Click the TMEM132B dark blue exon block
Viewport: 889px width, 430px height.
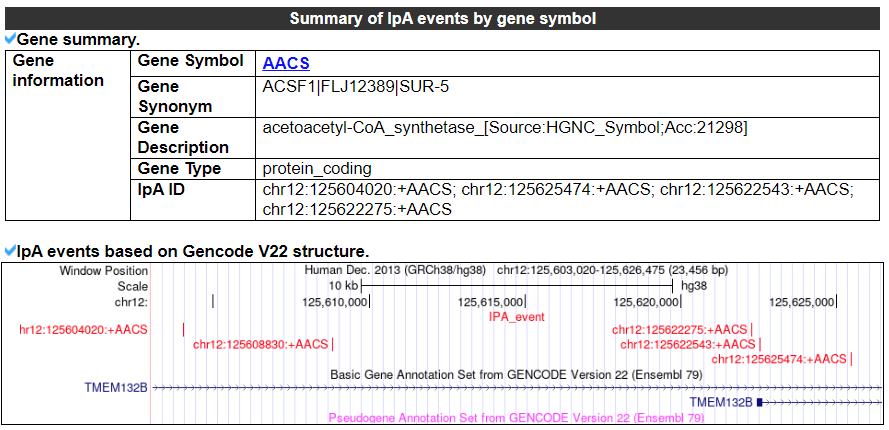(x=760, y=402)
